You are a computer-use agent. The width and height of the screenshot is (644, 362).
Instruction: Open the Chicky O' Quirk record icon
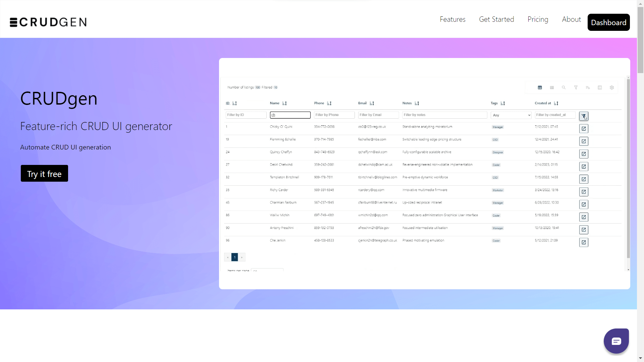point(584,129)
